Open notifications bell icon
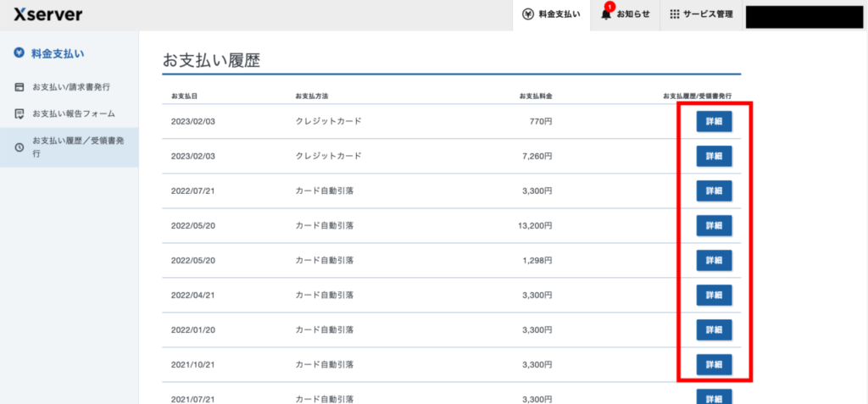Viewport: 868px width, 404px height. 607,14
